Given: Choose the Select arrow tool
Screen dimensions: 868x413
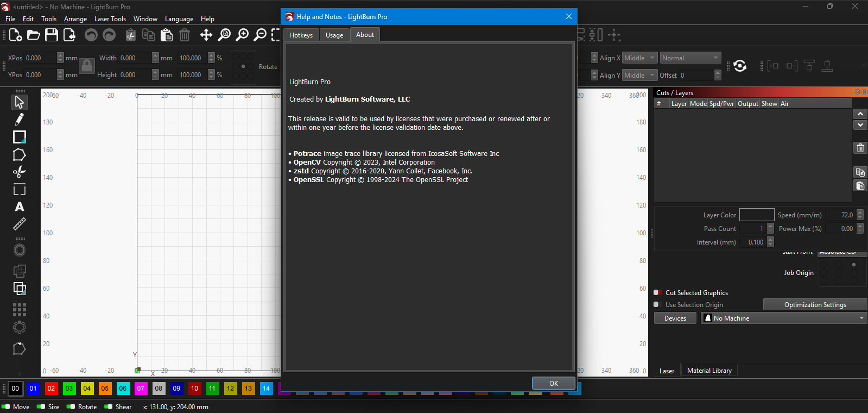Looking at the screenshot, I should point(20,102).
